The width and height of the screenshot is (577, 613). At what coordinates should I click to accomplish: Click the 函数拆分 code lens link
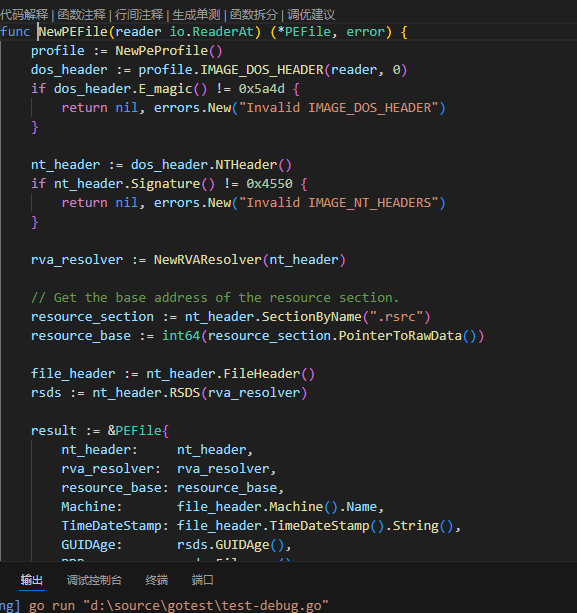[x=254, y=15]
